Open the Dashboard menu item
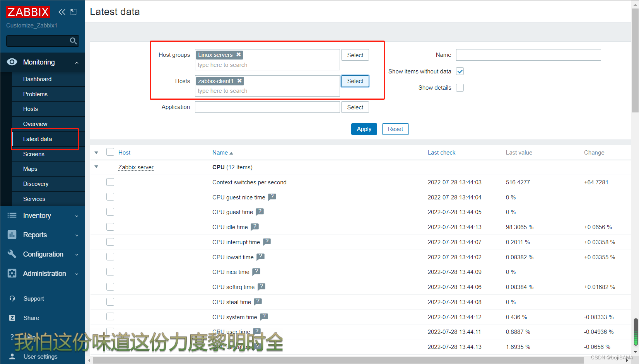Viewport: 639px width, 364px height. [48, 79]
